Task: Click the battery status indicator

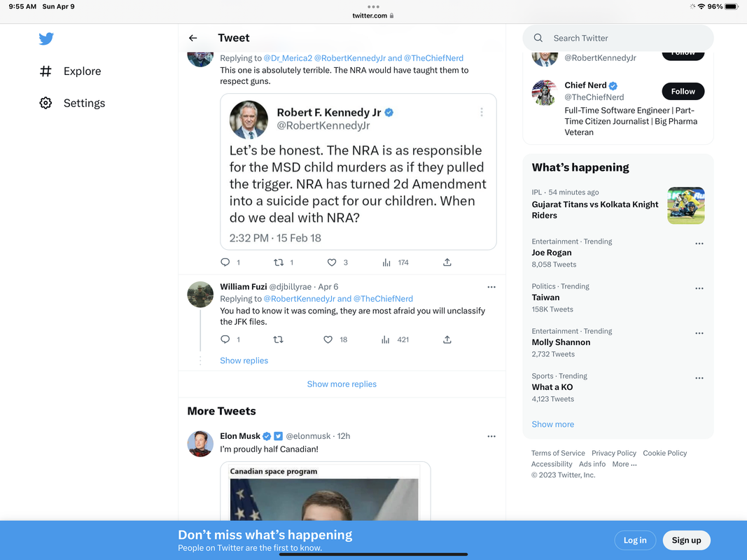Action: [732, 7]
